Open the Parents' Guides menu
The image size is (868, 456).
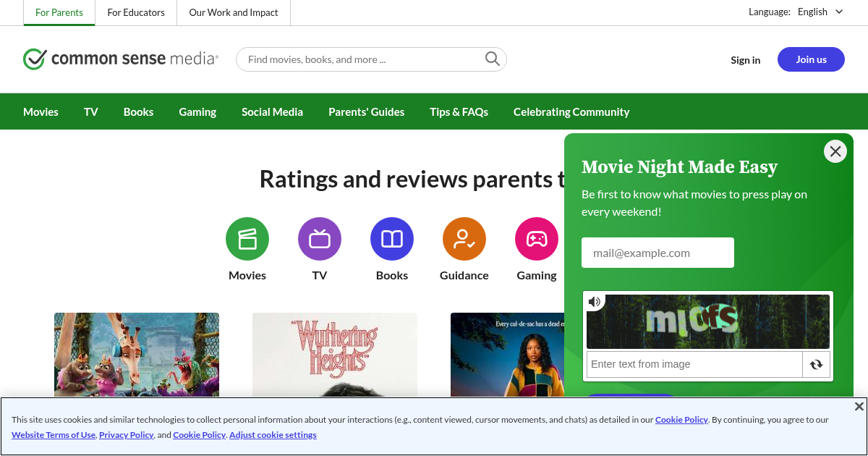[x=366, y=111]
